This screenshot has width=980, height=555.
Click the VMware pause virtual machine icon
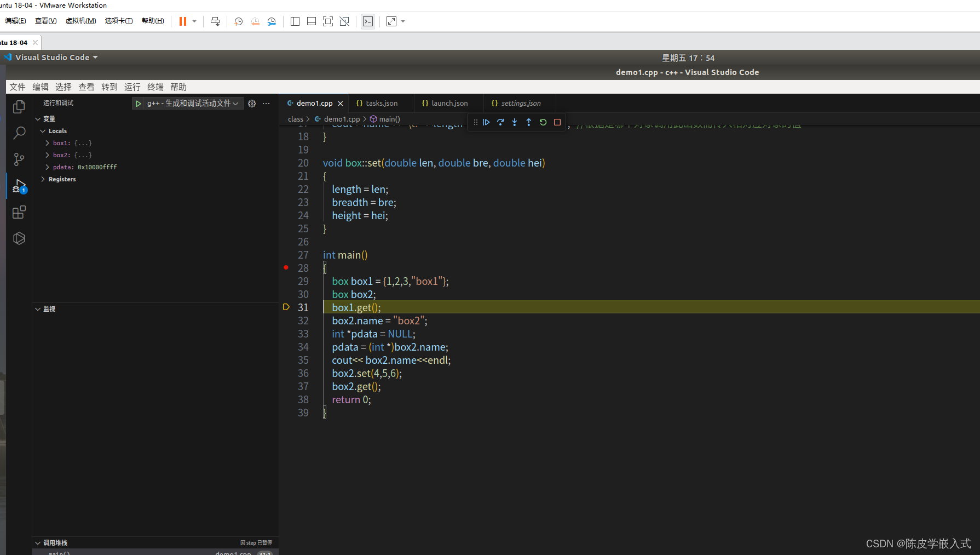183,21
